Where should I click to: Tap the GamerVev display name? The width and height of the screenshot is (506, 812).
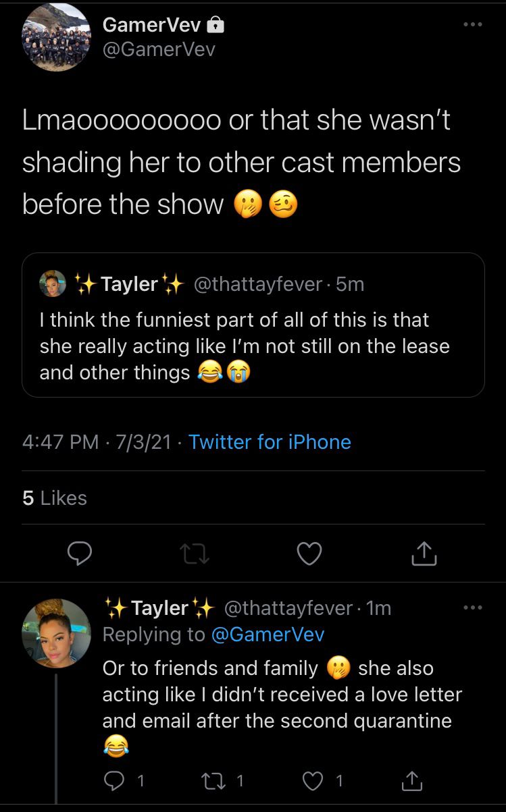pos(151,25)
